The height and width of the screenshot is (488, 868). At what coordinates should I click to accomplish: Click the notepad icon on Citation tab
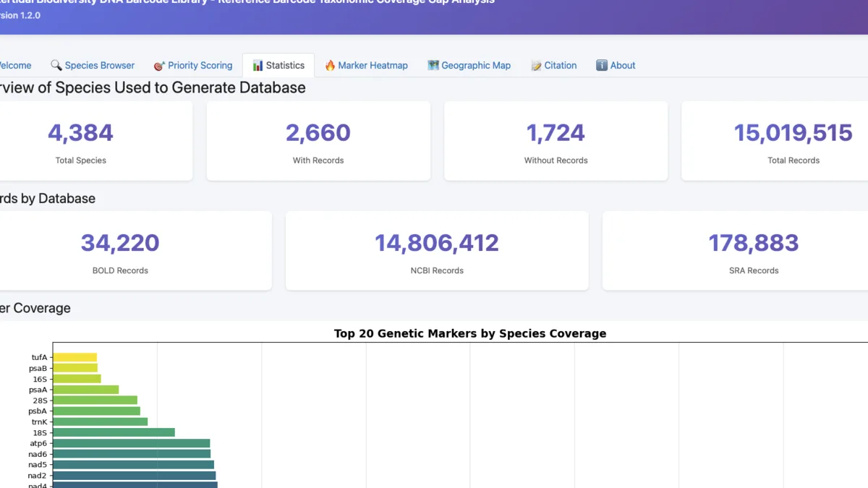pyautogui.click(x=536, y=65)
